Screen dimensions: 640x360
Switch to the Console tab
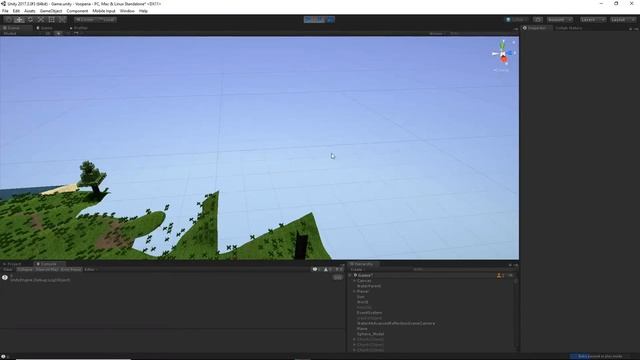pos(49,264)
